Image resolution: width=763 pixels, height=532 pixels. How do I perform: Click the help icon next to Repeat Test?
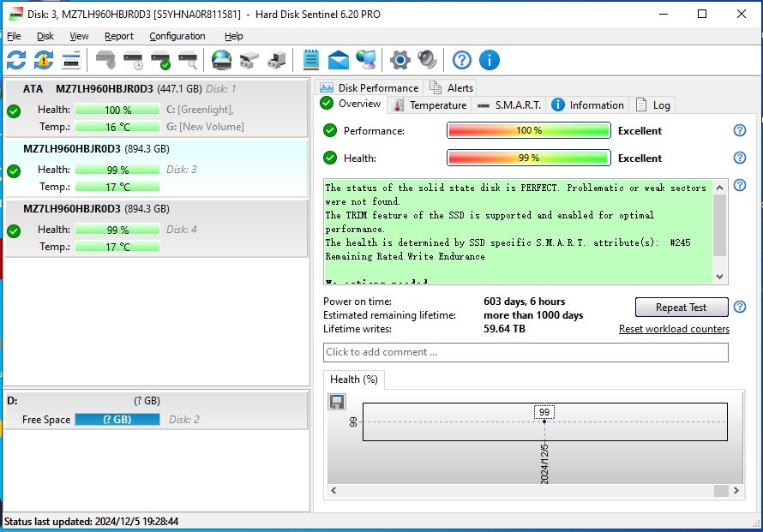point(740,307)
